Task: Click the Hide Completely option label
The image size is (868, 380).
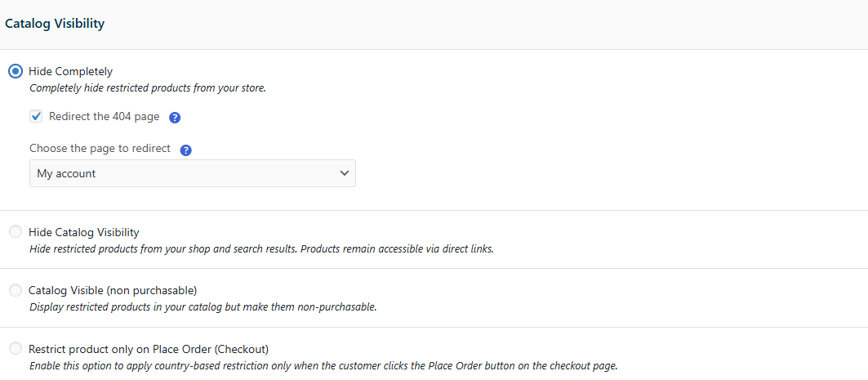Action: (x=70, y=71)
